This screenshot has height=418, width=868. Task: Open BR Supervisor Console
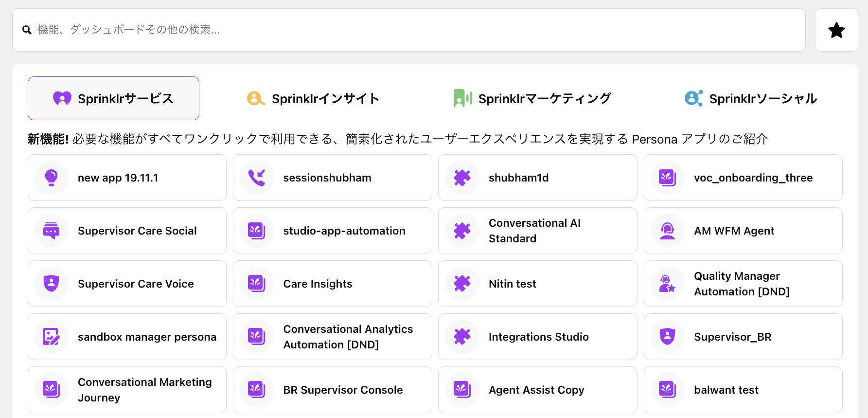point(333,390)
